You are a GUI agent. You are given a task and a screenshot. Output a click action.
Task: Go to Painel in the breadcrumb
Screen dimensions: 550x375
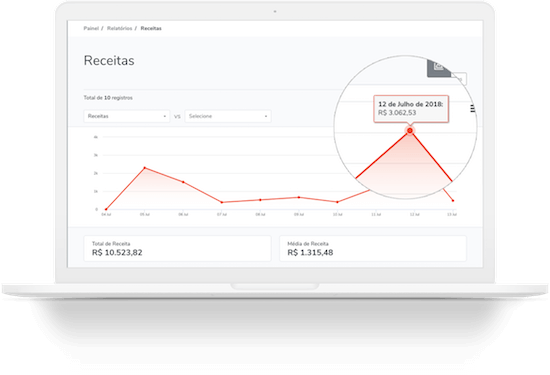tap(91, 28)
